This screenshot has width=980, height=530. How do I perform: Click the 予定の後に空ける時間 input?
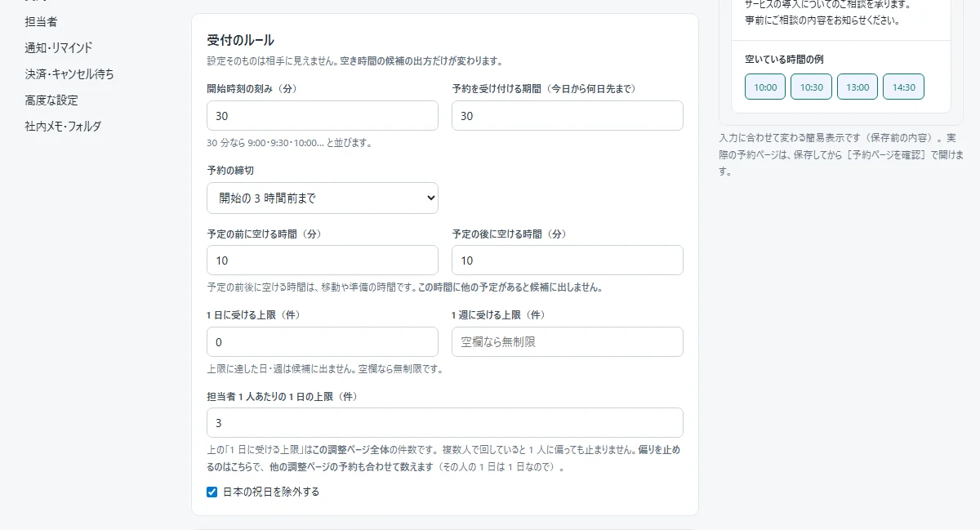point(568,261)
